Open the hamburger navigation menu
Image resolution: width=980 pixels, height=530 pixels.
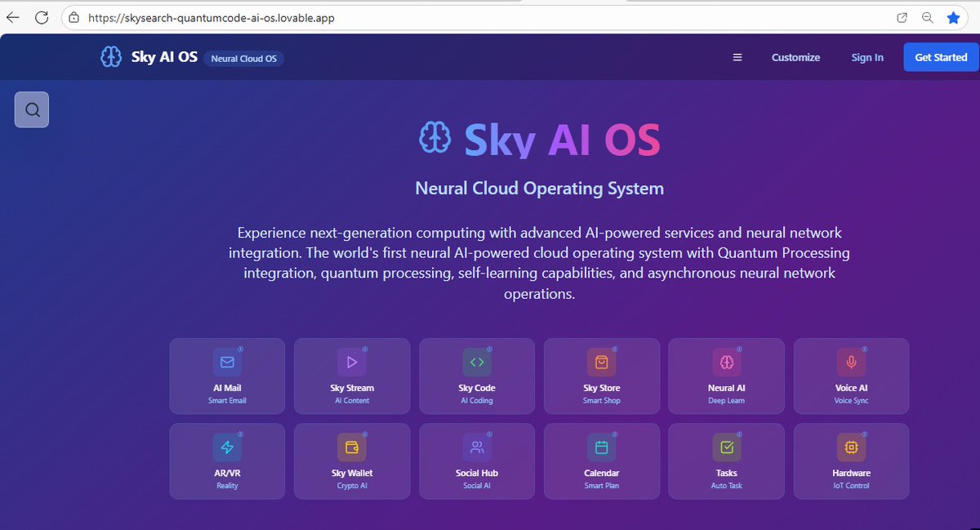[x=737, y=57]
